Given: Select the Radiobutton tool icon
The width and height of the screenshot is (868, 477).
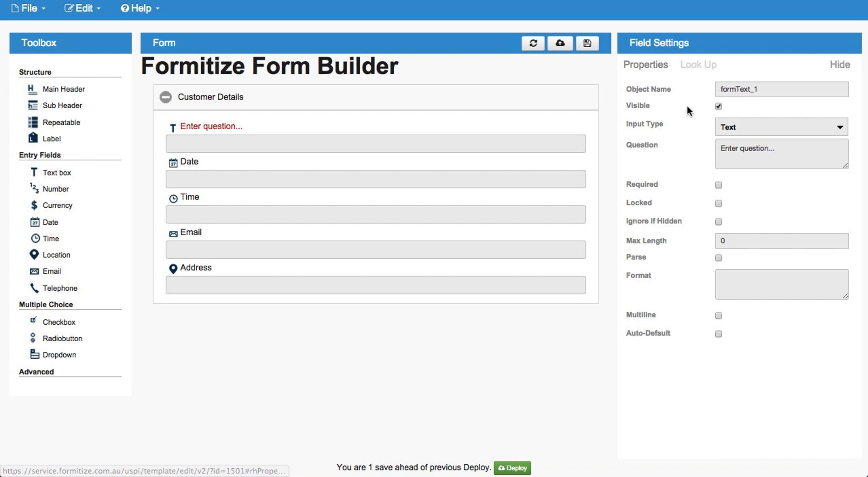Looking at the screenshot, I should coord(33,338).
